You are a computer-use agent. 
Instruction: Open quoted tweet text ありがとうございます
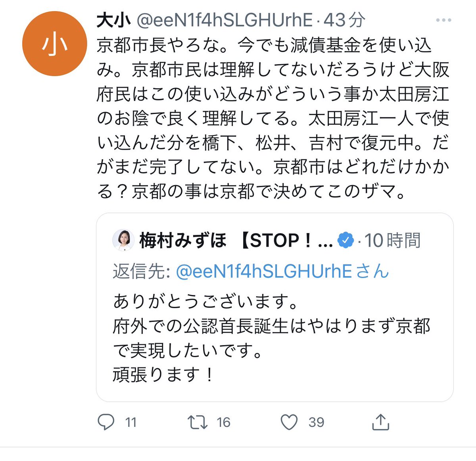[x=205, y=301]
